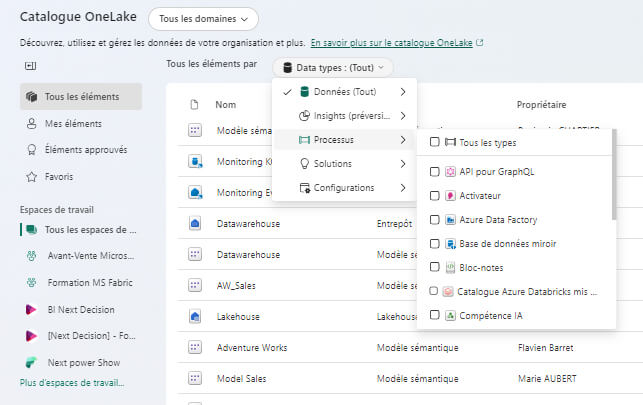This screenshot has width=643, height=405.
Task: Click the API pour GraphQL icon
Action: (450, 172)
